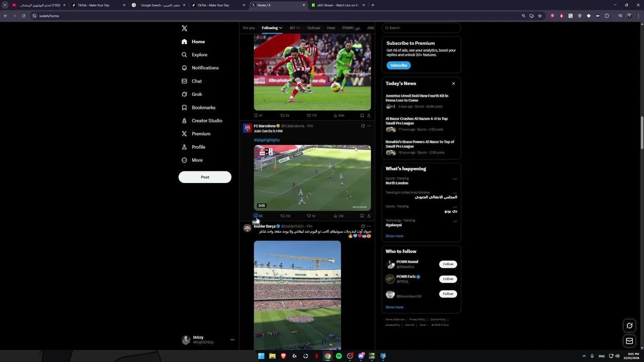Open options for the #galaxyai trend
The image size is (644, 362).
pos(455,221)
